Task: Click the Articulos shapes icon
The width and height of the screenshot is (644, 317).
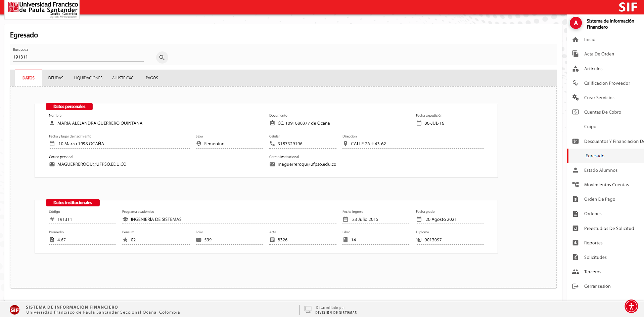Action: [x=576, y=69]
